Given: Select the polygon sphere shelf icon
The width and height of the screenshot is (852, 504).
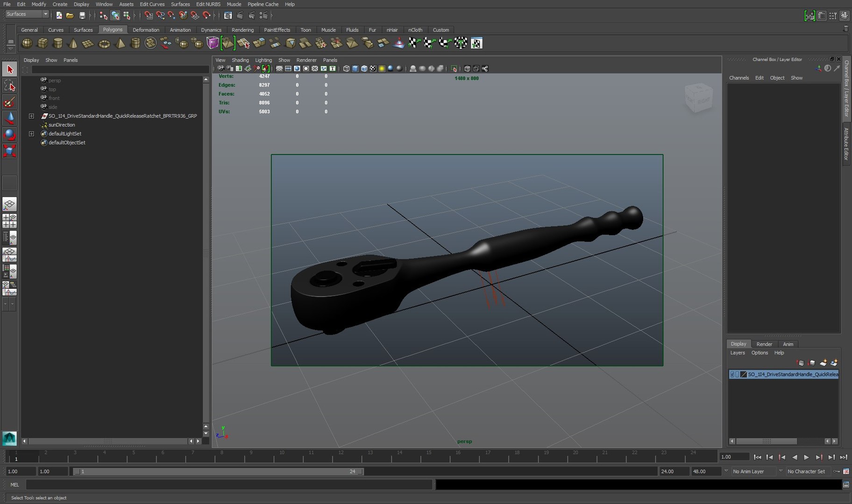Looking at the screenshot, I should (x=27, y=43).
